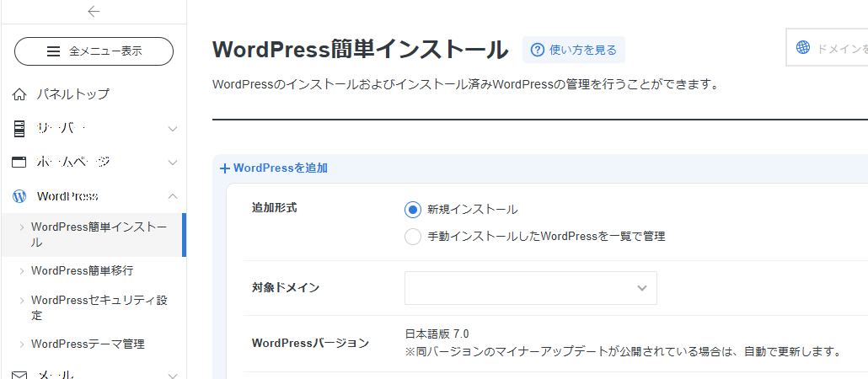Screen dimensions: 868x379
Task: Open the WordPress menu heading
Action: (67, 196)
